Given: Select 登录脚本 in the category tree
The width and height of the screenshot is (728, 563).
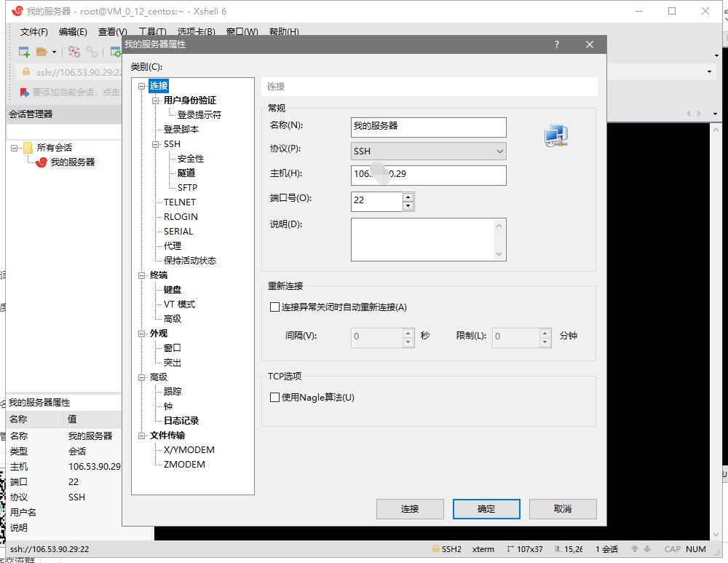Looking at the screenshot, I should click(x=181, y=130).
